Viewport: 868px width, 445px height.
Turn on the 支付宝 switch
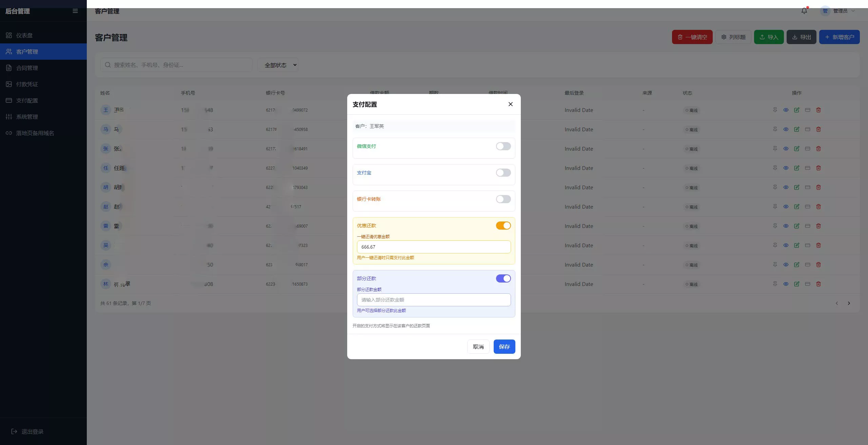point(503,173)
